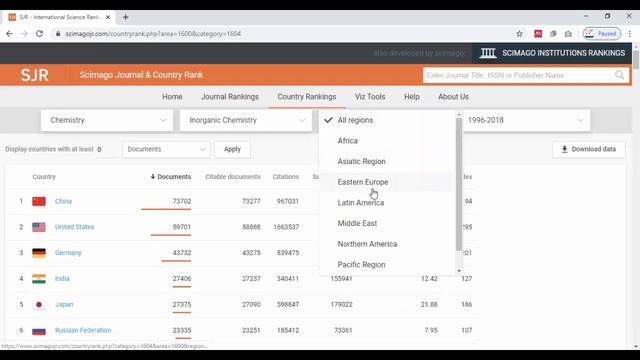Click Scimago Journal & Country Rank title
640x360 pixels.
point(141,75)
